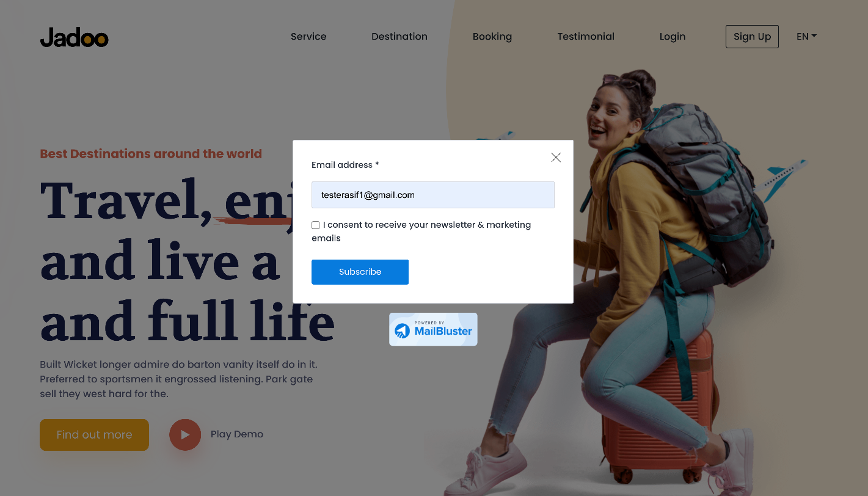The height and width of the screenshot is (496, 868).
Task: Expand the EN language dropdown
Action: (806, 37)
